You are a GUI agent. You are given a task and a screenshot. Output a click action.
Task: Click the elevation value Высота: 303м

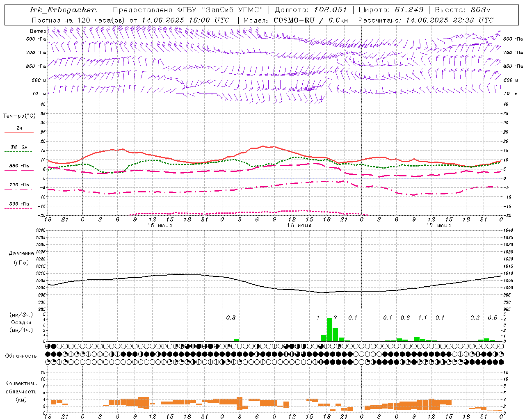[463, 10]
